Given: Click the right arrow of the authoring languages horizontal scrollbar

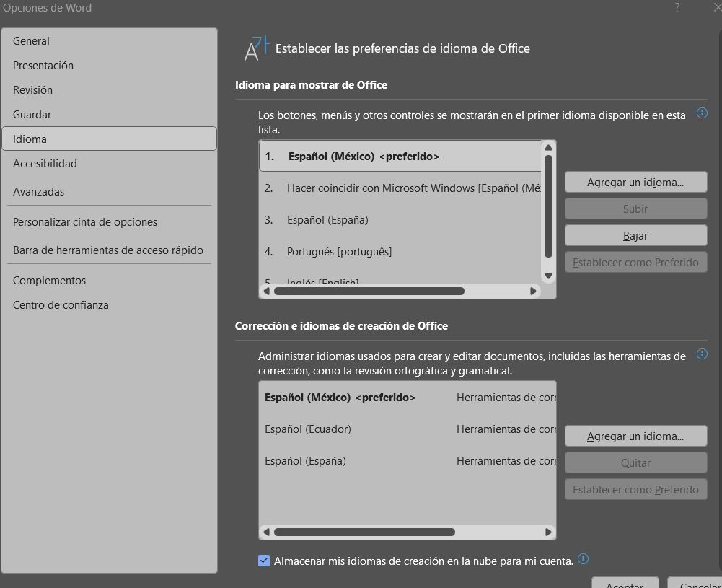Looking at the screenshot, I should 548,532.
